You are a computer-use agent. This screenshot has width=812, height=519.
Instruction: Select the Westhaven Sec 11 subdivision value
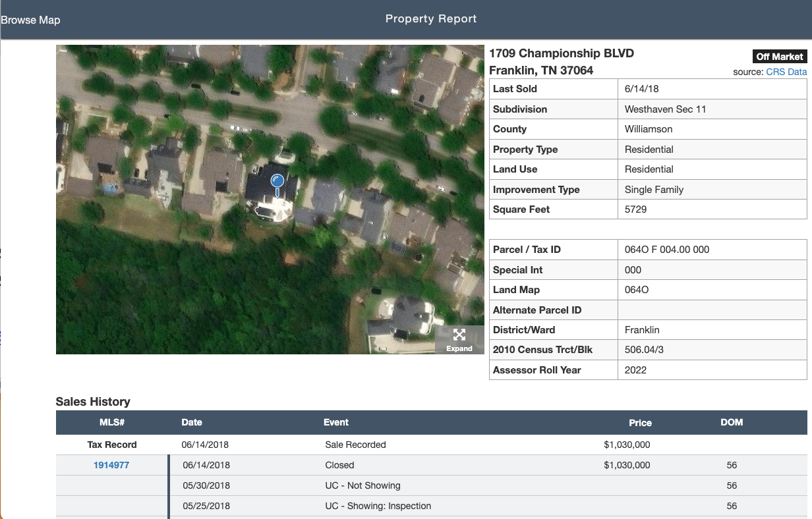pos(666,109)
